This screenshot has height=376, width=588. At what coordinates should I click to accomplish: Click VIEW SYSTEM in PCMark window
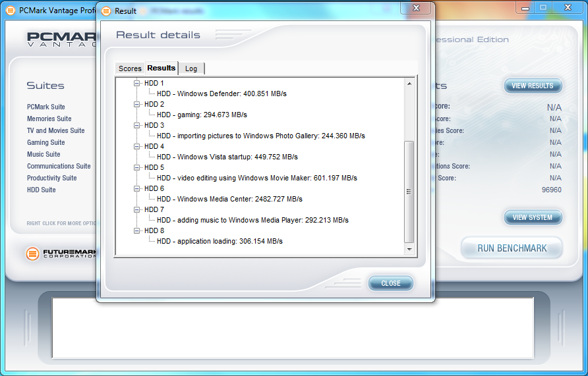(533, 217)
